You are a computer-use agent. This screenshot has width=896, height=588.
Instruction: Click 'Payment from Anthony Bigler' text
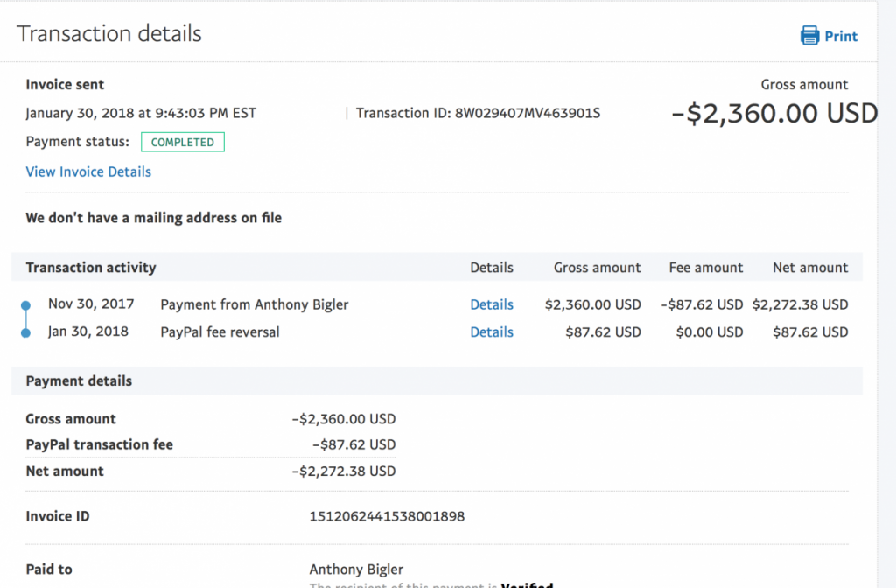pyautogui.click(x=255, y=304)
